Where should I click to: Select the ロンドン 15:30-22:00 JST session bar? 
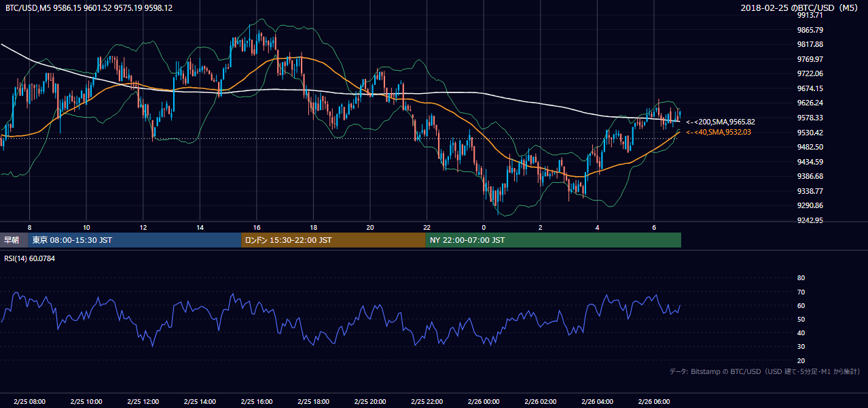(x=333, y=240)
